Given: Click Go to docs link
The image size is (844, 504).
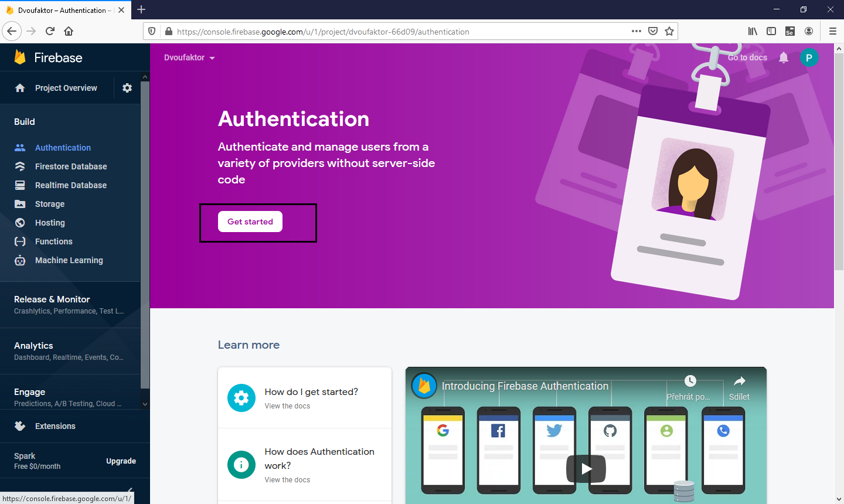Looking at the screenshot, I should (747, 57).
